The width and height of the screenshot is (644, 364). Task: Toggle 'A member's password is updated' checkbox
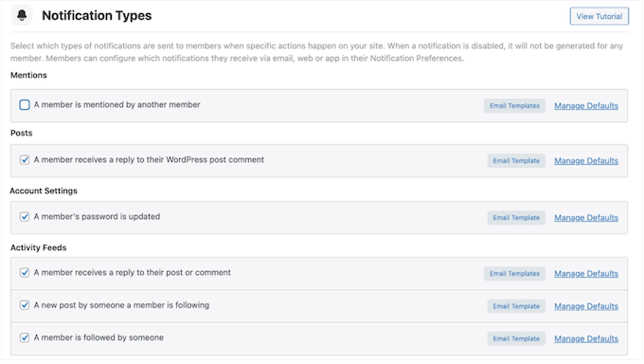25,217
